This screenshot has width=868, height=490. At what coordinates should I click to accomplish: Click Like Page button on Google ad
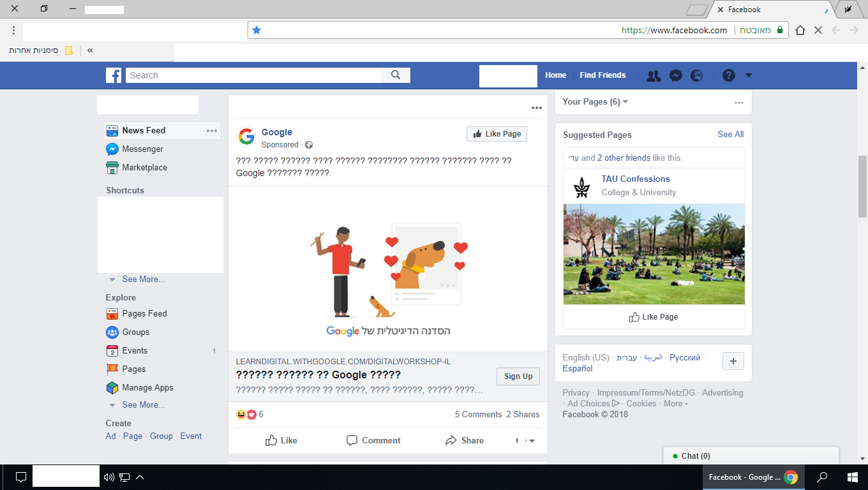(x=497, y=134)
